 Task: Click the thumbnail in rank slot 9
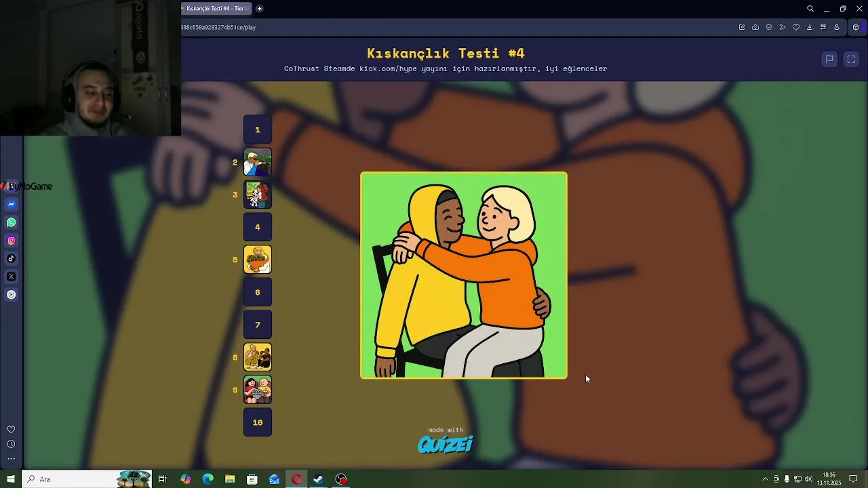[258, 390]
